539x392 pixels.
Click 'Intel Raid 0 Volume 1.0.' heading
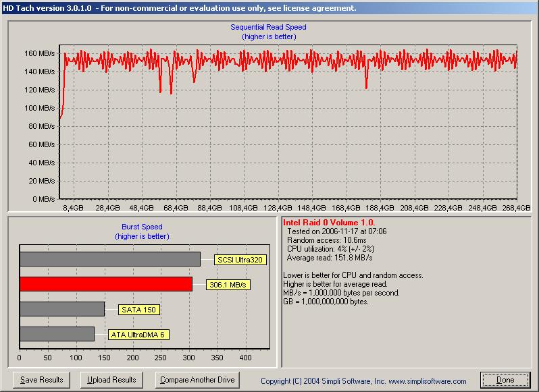(329, 223)
